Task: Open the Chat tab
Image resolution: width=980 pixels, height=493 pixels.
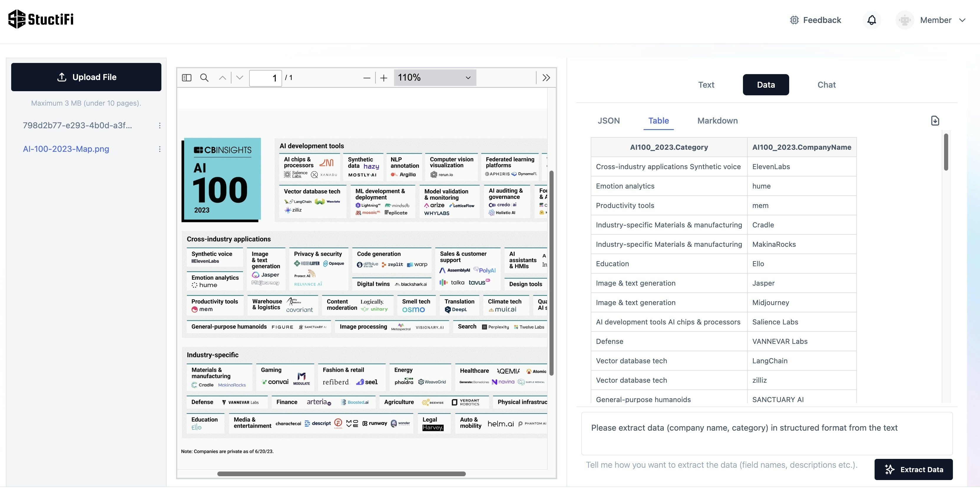Action: 826,85
